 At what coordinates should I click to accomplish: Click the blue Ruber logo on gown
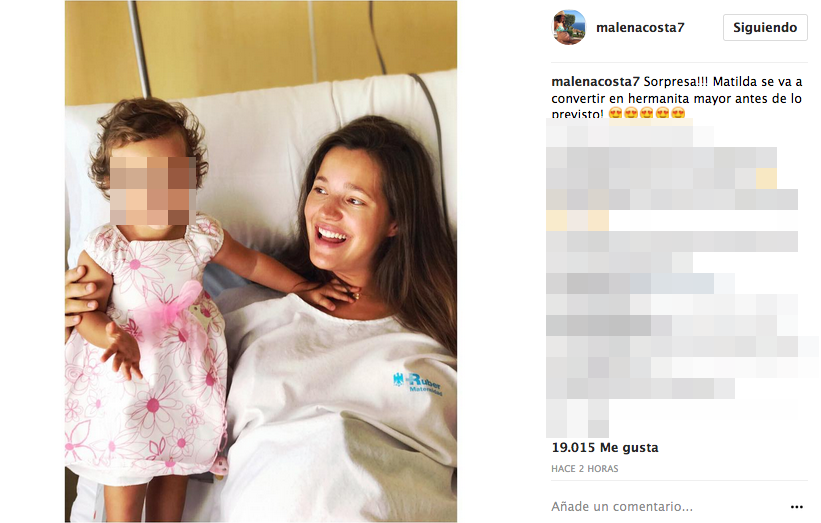click(418, 383)
